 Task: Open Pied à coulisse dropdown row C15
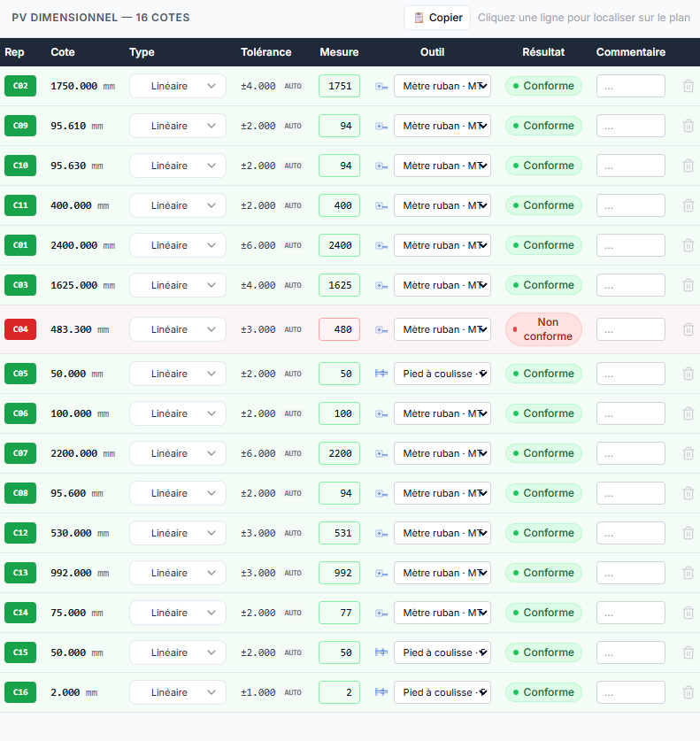[x=442, y=652]
